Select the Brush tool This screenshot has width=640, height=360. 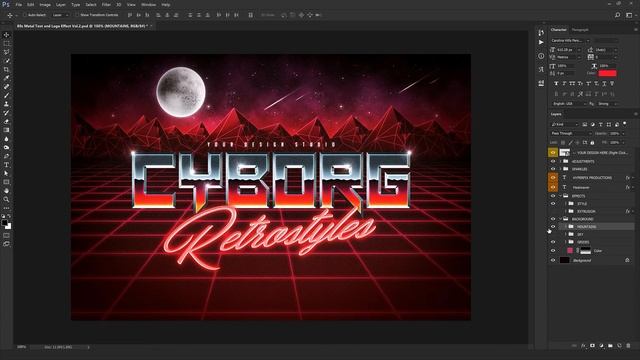6,95
